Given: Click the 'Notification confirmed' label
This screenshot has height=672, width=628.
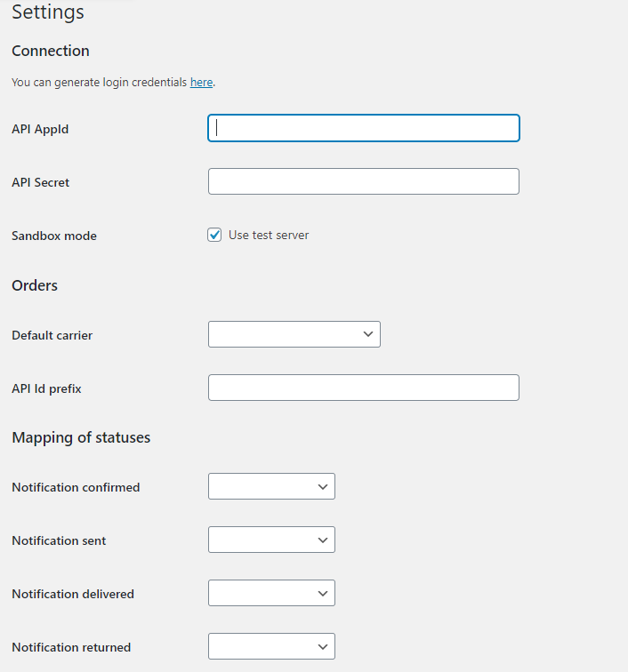Looking at the screenshot, I should (x=76, y=487).
